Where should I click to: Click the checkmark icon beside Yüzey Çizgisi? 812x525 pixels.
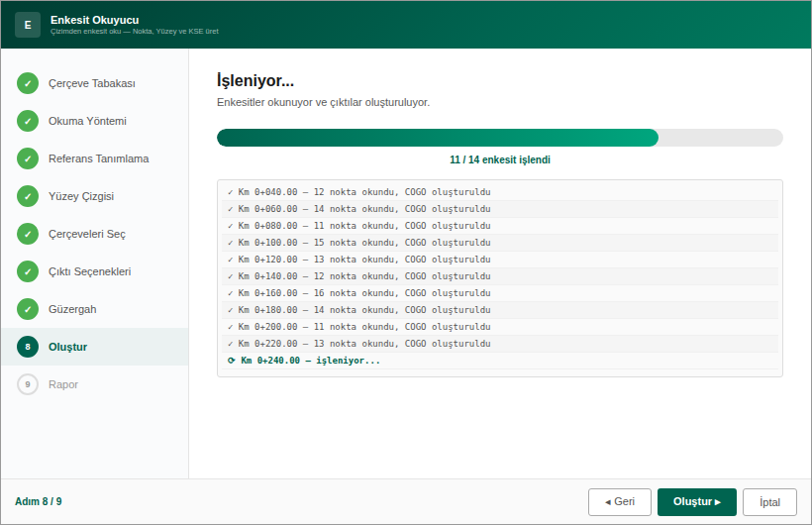[28, 196]
